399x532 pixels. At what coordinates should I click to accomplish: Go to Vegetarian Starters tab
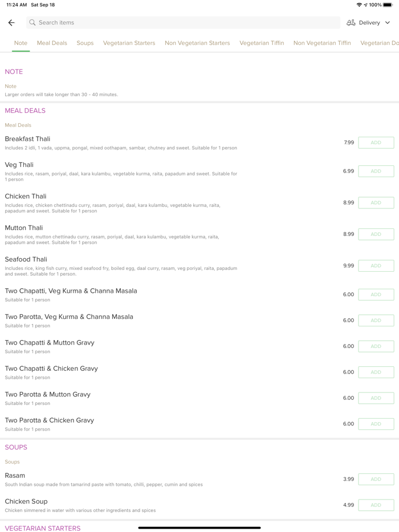pos(129,43)
